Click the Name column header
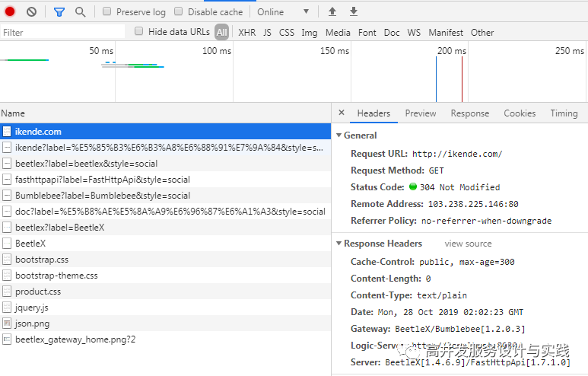Image resolution: width=588 pixels, height=376 pixels. tap(165, 113)
